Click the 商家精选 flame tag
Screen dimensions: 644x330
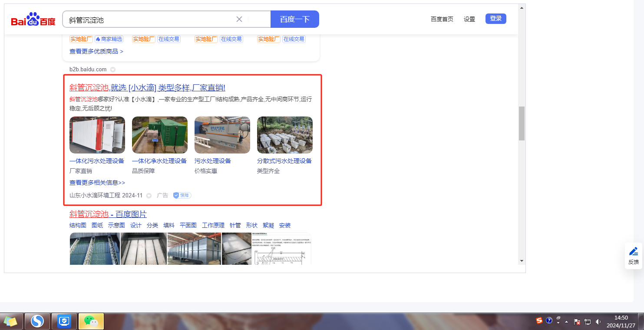click(x=109, y=39)
